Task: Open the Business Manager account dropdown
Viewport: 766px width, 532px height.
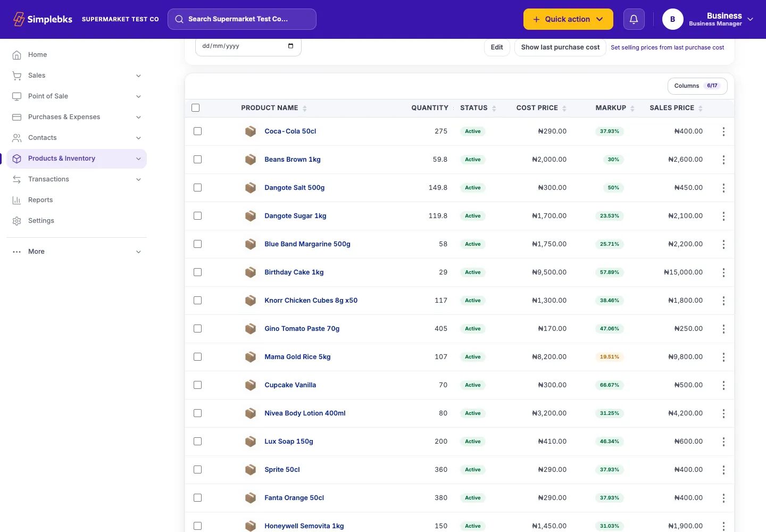Action: (x=708, y=19)
